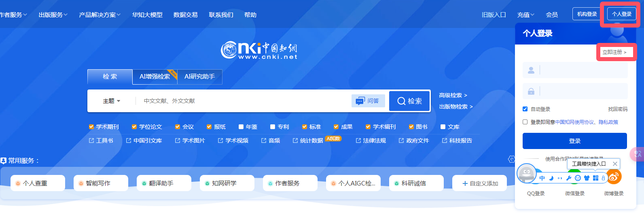The width and height of the screenshot is (644, 213).
Task: Open 统计数据 external link
Action: [x=308, y=141]
